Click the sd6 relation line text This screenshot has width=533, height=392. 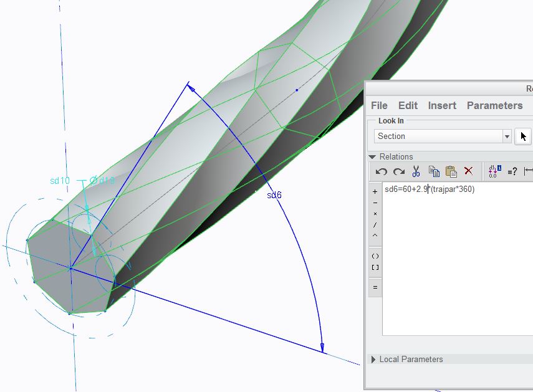pos(430,189)
